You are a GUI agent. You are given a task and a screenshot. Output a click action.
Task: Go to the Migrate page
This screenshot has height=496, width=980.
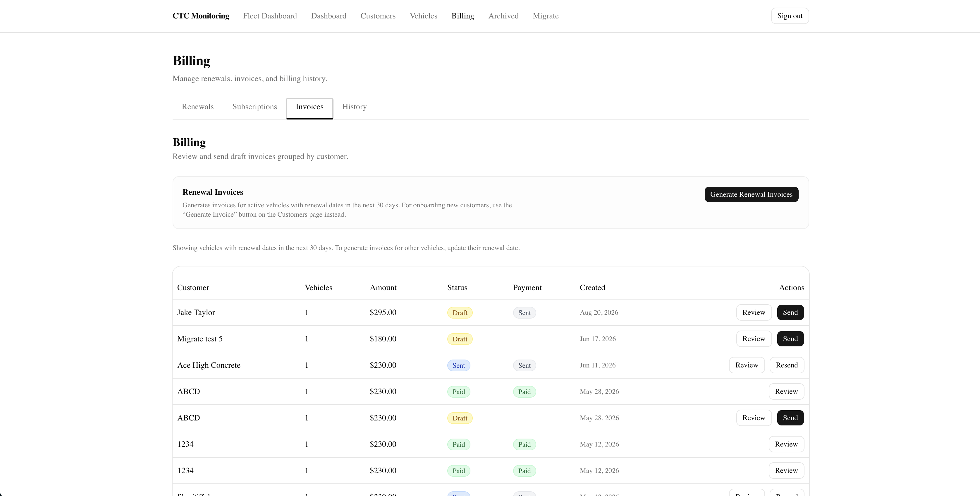pyautogui.click(x=546, y=16)
